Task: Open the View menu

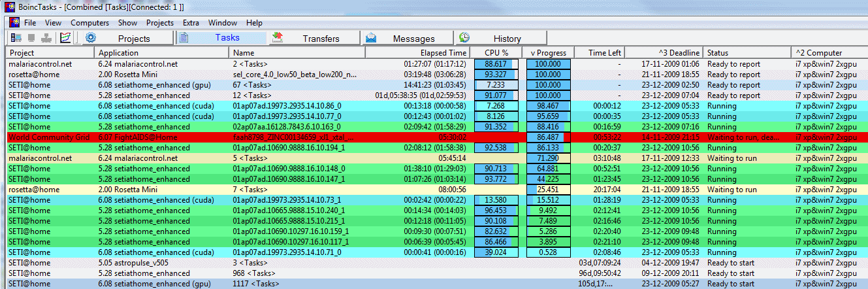Action: click(54, 23)
